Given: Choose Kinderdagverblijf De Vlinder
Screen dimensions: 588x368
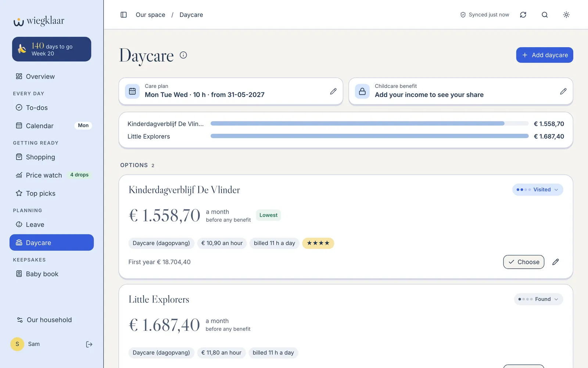Looking at the screenshot, I should pos(524,262).
